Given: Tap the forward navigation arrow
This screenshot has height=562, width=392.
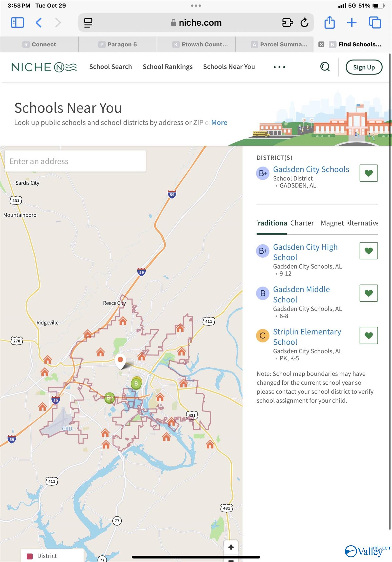Looking at the screenshot, I should 58,22.
